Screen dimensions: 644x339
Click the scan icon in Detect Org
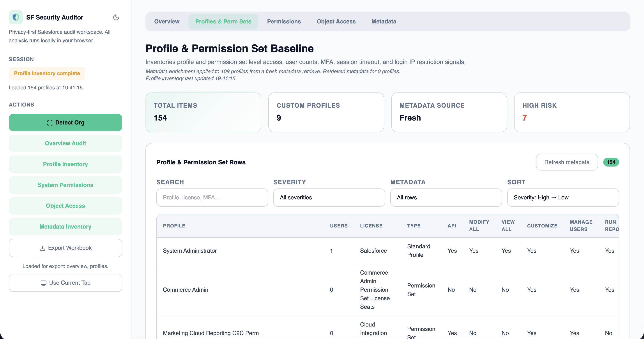(x=50, y=122)
